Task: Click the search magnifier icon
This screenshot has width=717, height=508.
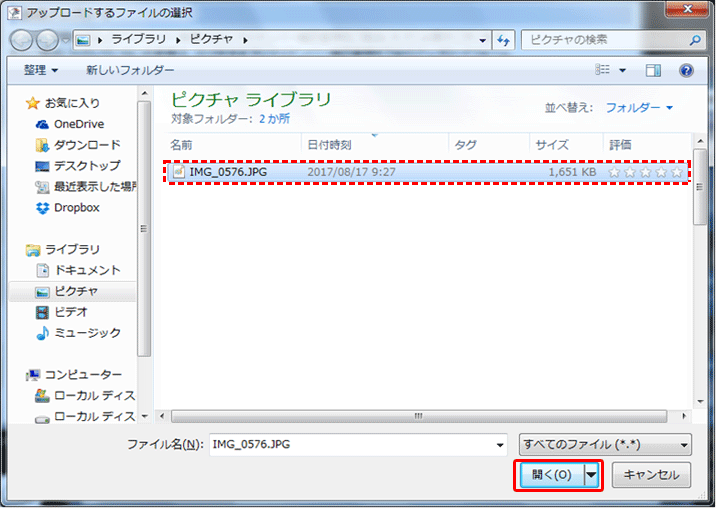Action: tap(695, 40)
